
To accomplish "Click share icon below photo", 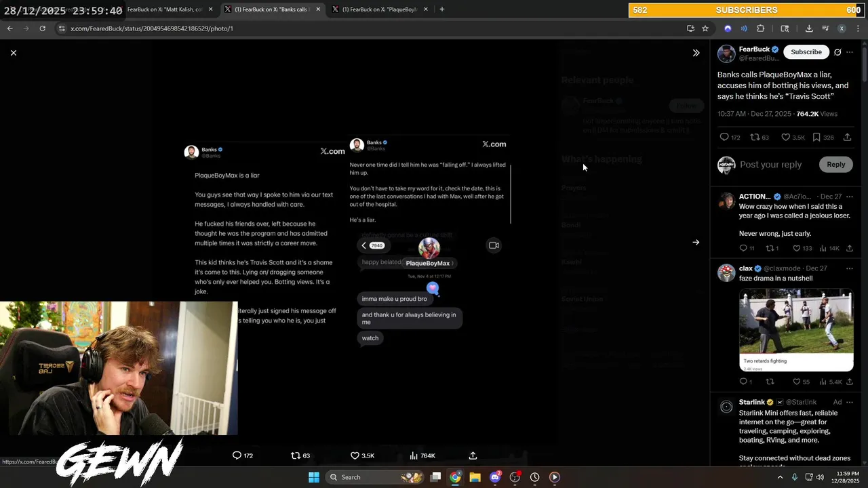I will [x=473, y=455].
